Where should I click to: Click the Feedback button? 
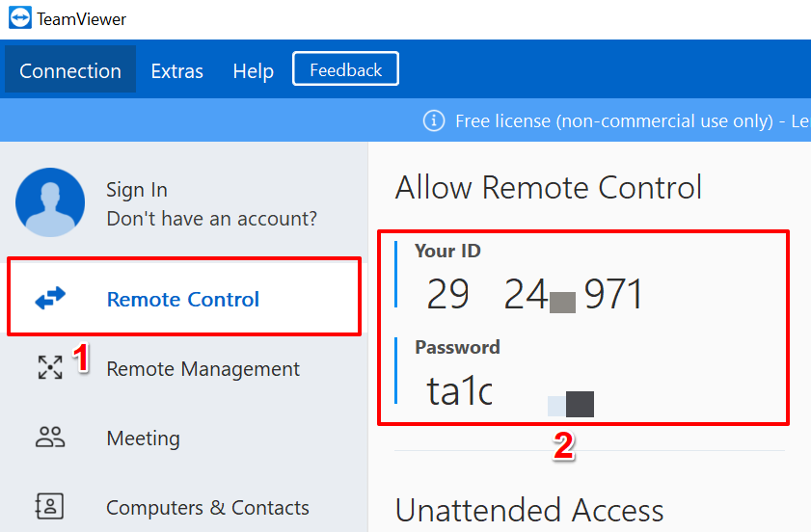(345, 68)
